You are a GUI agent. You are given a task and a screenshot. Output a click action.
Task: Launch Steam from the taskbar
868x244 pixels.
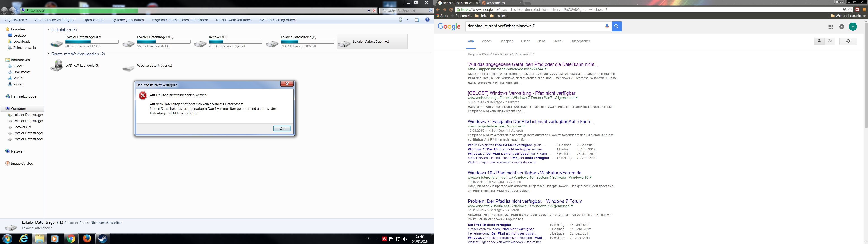click(102, 239)
